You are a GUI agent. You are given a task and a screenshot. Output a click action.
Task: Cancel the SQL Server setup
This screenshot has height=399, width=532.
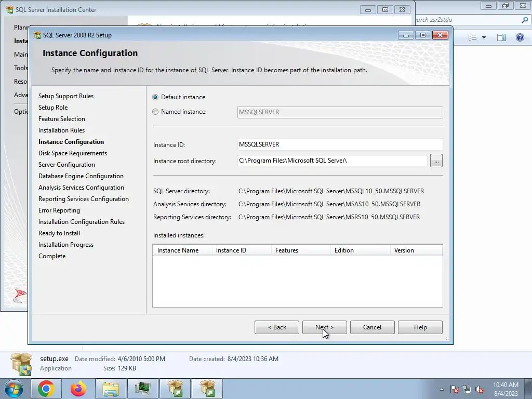point(372,327)
